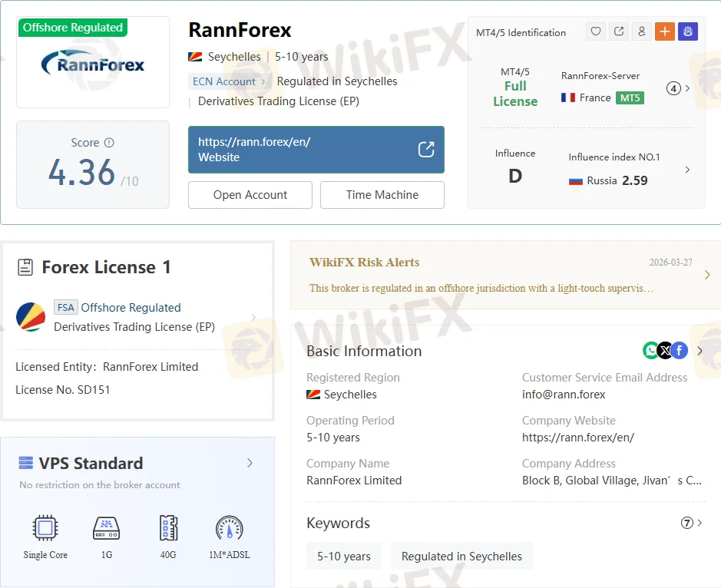This screenshot has width=721, height=588.
Task: Click the Time Machine button
Action: pyautogui.click(x=382, y=195)
